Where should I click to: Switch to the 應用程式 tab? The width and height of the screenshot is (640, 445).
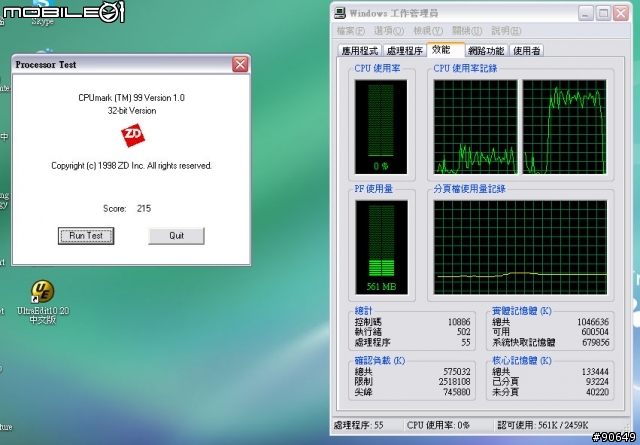pyautogui.click(x=360, y=51)
